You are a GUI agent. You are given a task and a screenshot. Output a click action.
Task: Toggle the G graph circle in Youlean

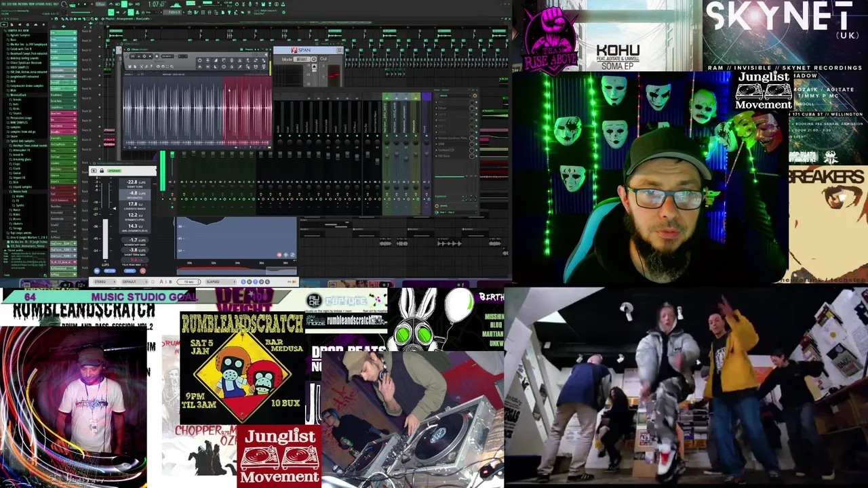point(267,282)
